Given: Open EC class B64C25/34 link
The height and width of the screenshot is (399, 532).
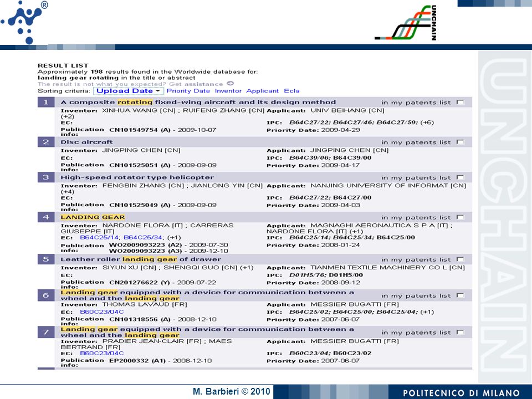Looking at the screenshot, I should 143,238.
